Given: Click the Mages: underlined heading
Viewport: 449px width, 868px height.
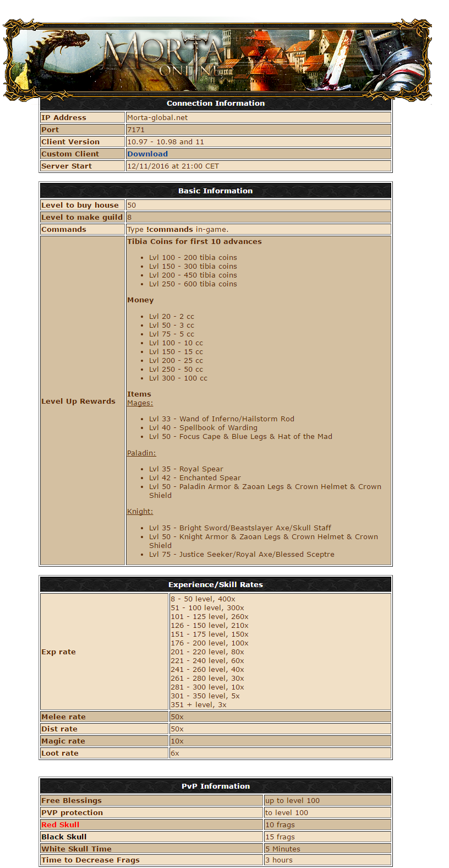Looking at the screenshot, I should [140, 403].
